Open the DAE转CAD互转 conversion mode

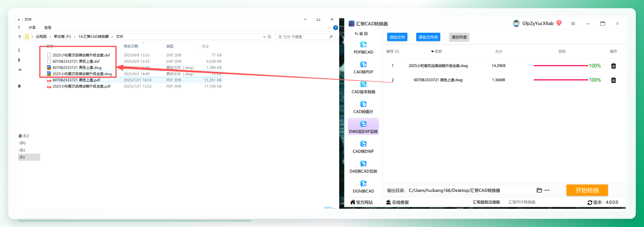[x=363, y=167]
